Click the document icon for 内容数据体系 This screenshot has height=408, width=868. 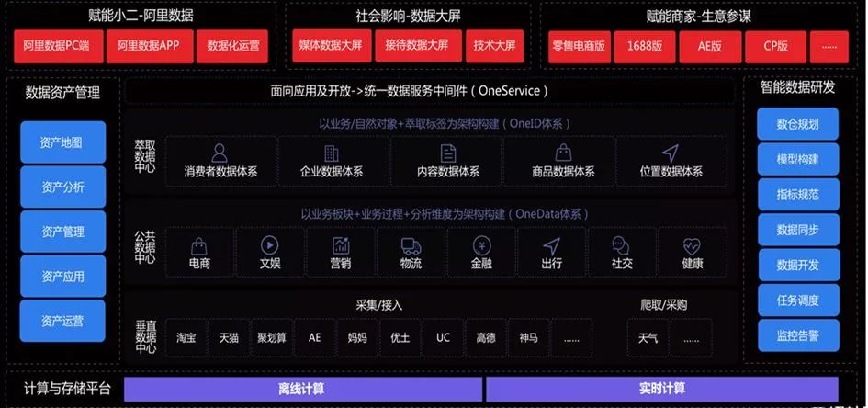[448, 153]
